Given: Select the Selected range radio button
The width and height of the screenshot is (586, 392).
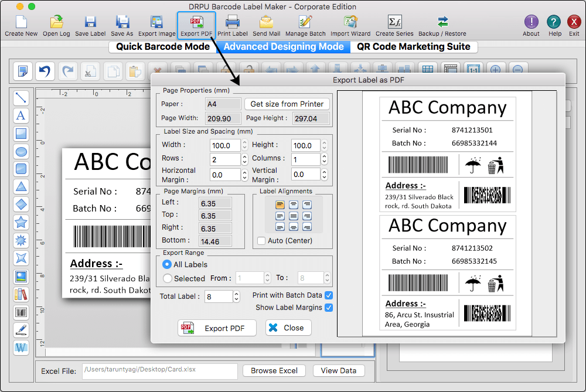Looking at the screenshot, I should tap(167, 278).
